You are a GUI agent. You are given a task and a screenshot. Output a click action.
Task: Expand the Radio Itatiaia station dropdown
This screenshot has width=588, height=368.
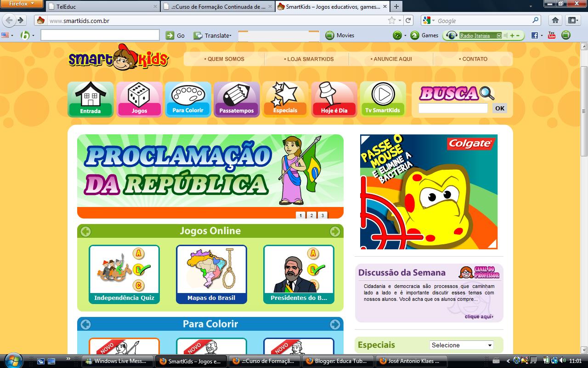pos(499,34)
